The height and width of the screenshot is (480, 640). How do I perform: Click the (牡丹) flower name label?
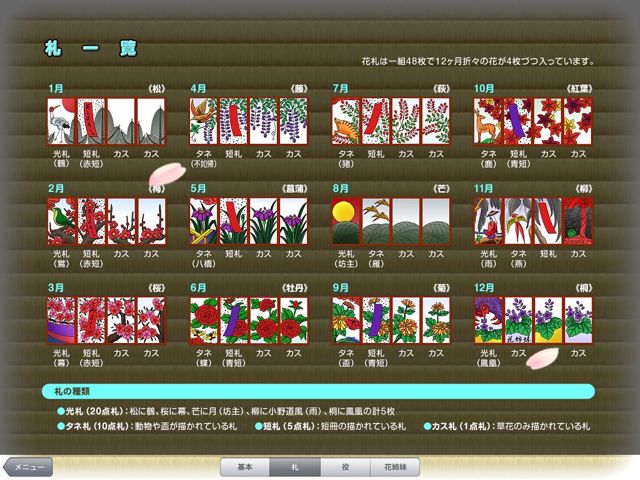tap(294, 288)
